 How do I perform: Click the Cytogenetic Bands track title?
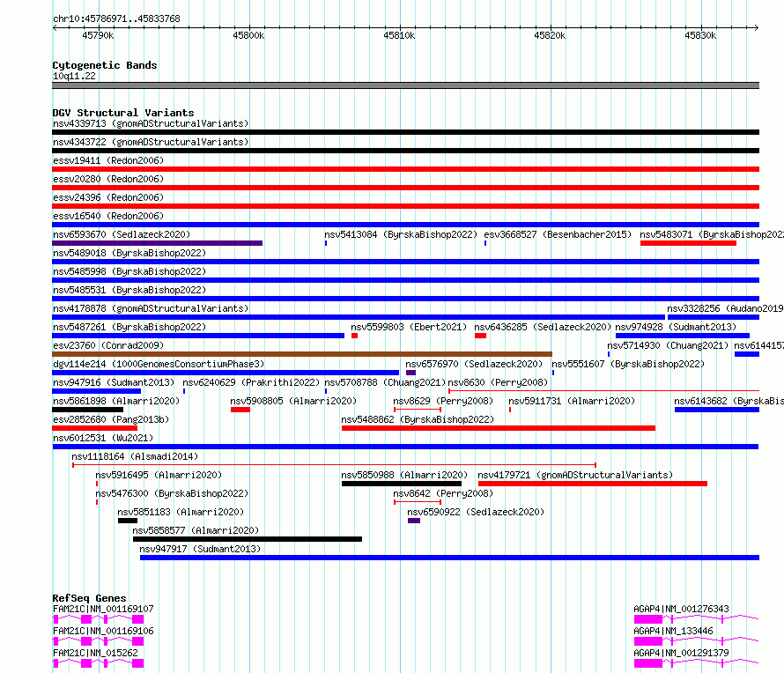[x=105, y=65]
